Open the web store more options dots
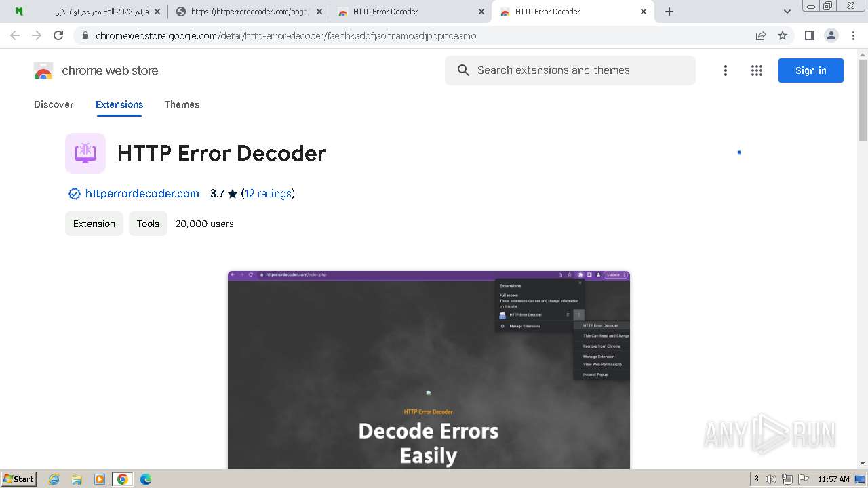This screenshot has width=868, height=488. pyautogui.click(x=726, y=70)
